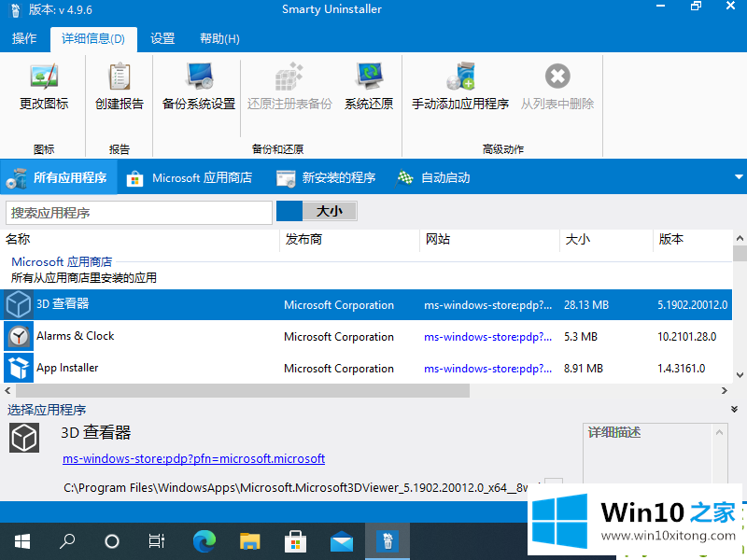
Task: Launch Microsoft Edge from the taskbar
Action: 204,541
